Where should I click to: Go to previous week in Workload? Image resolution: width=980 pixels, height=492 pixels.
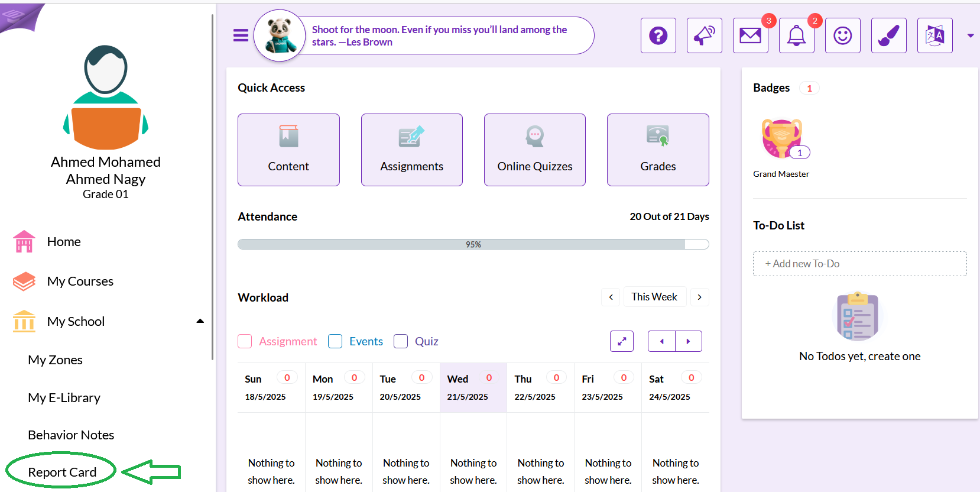point(611,297)
